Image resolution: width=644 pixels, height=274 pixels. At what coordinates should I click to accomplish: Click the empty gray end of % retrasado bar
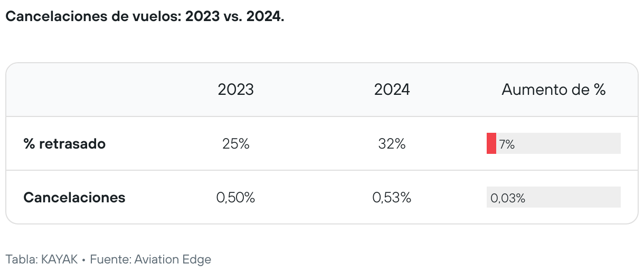point(591,144)
